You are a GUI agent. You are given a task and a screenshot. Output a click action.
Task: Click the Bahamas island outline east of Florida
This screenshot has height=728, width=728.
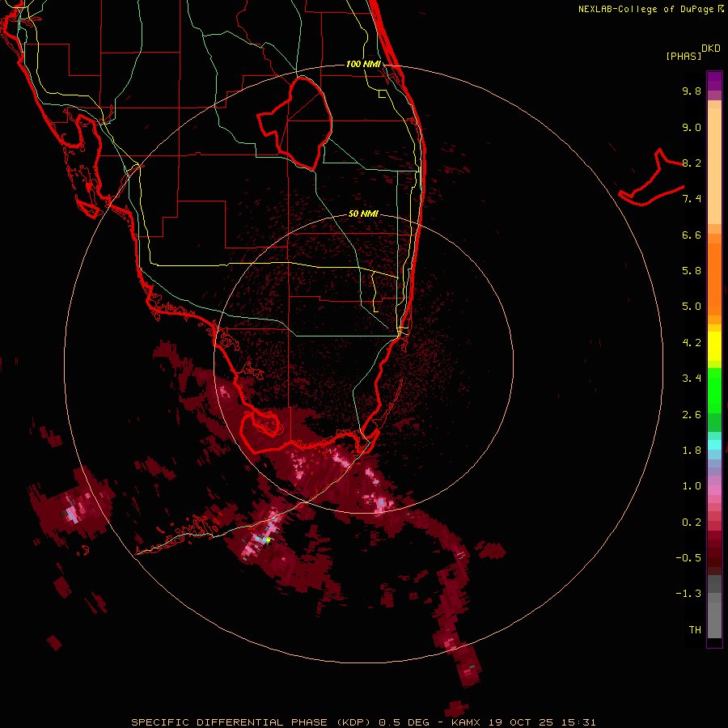(651, 177)
